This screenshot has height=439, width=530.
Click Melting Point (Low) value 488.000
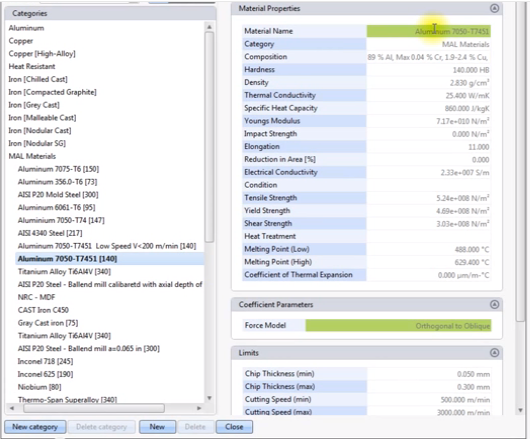472,250
